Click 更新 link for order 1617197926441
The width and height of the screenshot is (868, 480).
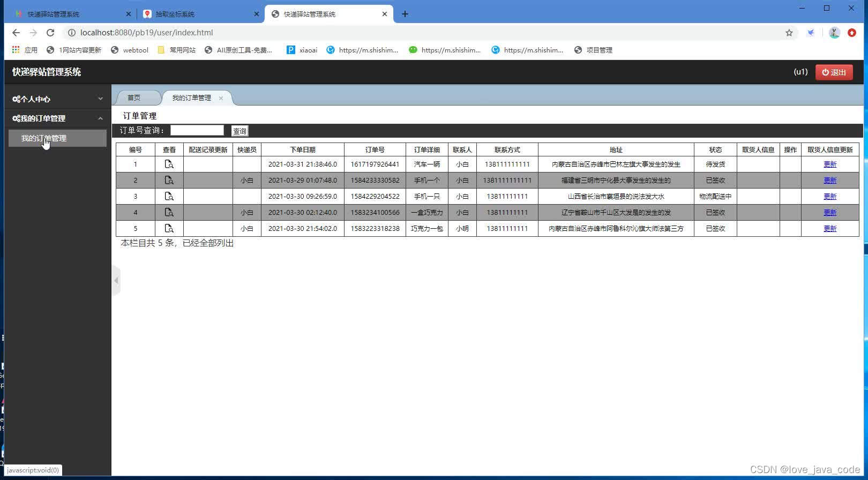[x=830, y=164]
